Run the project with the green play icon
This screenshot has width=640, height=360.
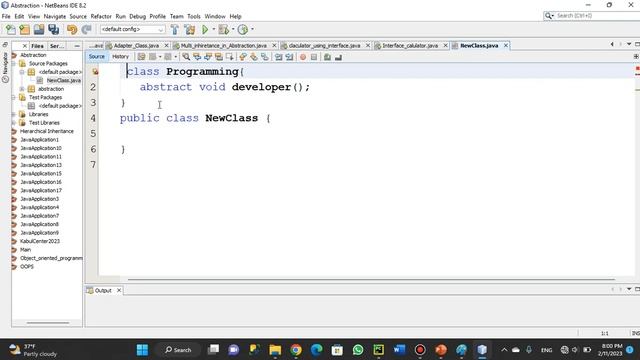click(x=205, y=29)
